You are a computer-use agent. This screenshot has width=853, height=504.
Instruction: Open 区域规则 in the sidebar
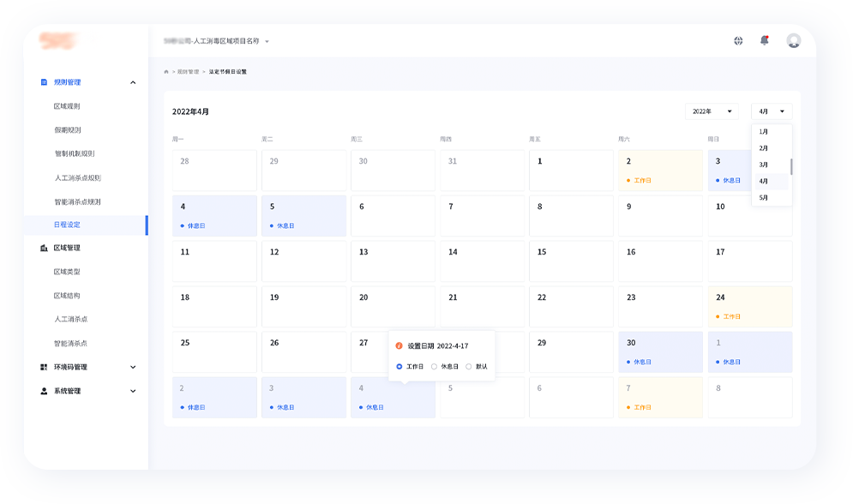[x=67, y=106]
